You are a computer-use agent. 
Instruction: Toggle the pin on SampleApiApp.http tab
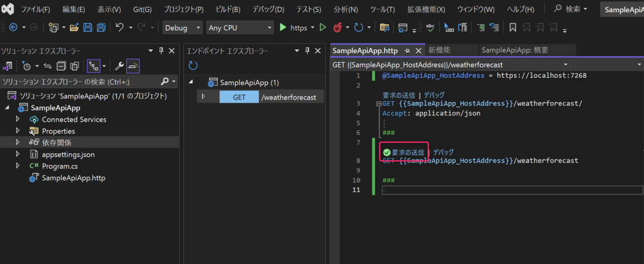click(407, 50)
